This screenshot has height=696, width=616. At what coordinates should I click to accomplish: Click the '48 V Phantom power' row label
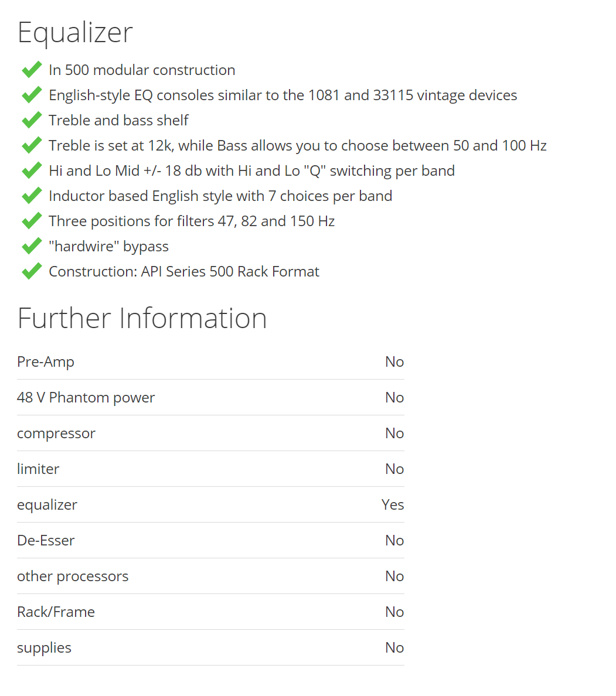(x=86, y=398)
